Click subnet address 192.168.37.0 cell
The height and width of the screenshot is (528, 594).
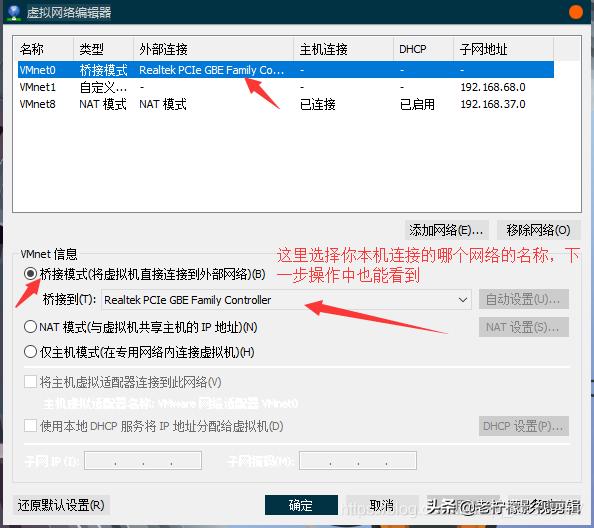(493, 104)
